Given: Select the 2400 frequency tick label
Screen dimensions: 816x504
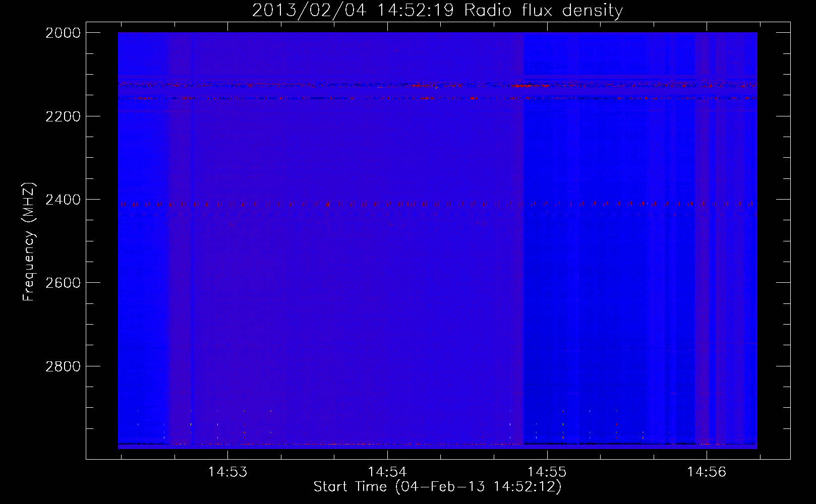Looking at the screenshot, I should click(x=63, y=200).
